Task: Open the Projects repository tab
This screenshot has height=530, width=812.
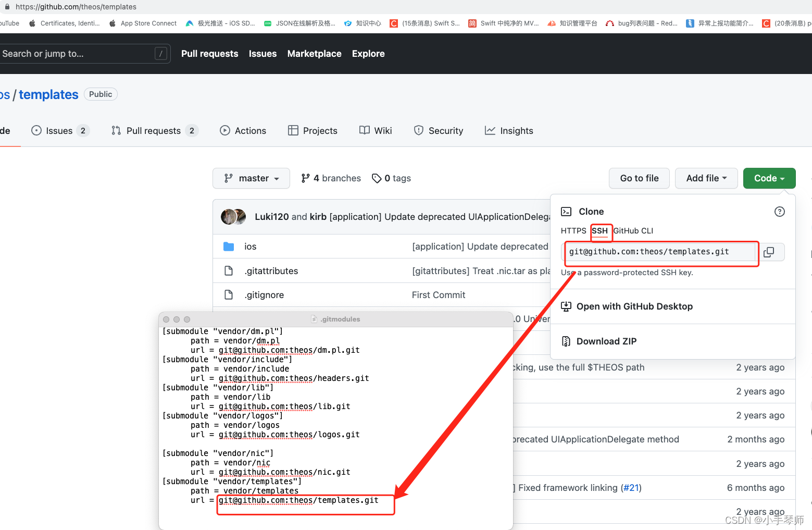Action: (x=313, y=131)
